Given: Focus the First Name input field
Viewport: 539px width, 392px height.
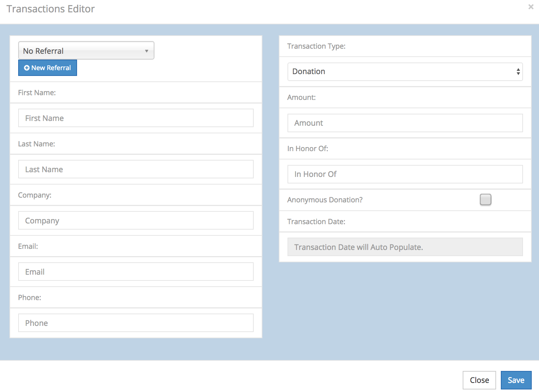Looking at the screenshot, I should coord(136,118).
